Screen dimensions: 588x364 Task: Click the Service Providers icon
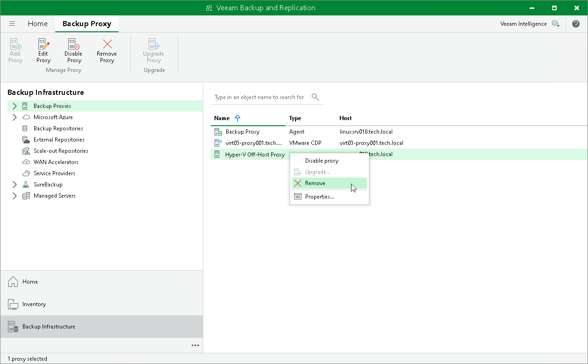(26, 173)
